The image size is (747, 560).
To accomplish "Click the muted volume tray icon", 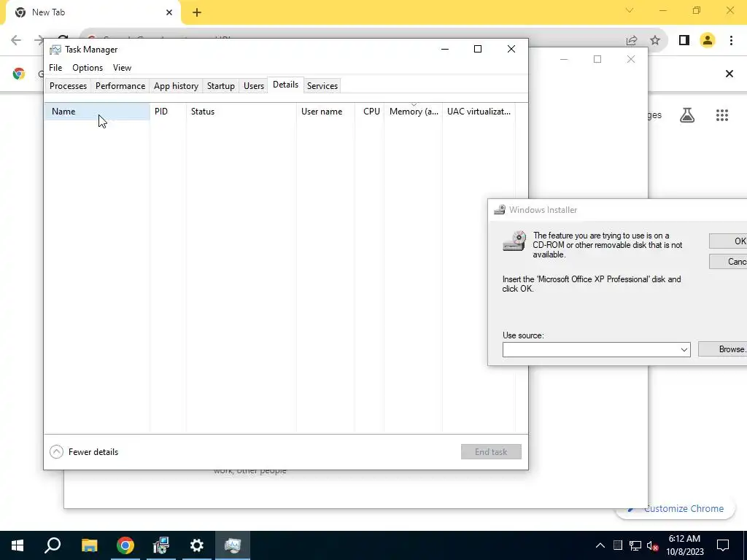I will click(x=653, y=545).
